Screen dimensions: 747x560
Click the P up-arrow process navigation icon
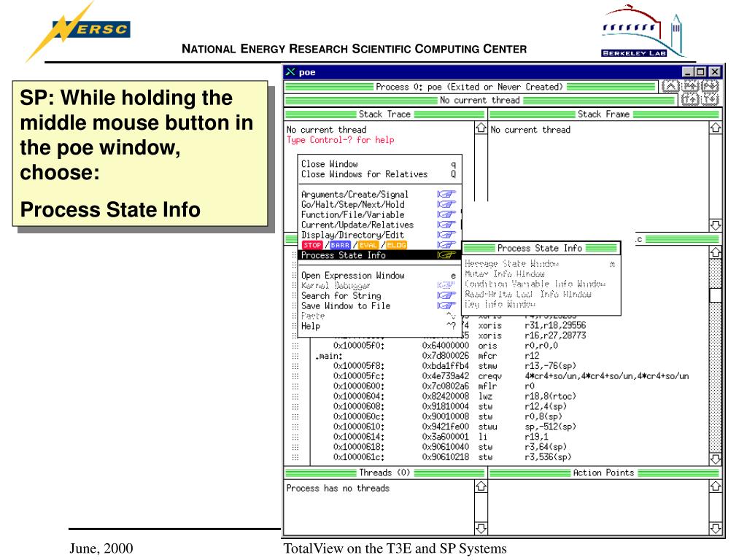[690, 86]
